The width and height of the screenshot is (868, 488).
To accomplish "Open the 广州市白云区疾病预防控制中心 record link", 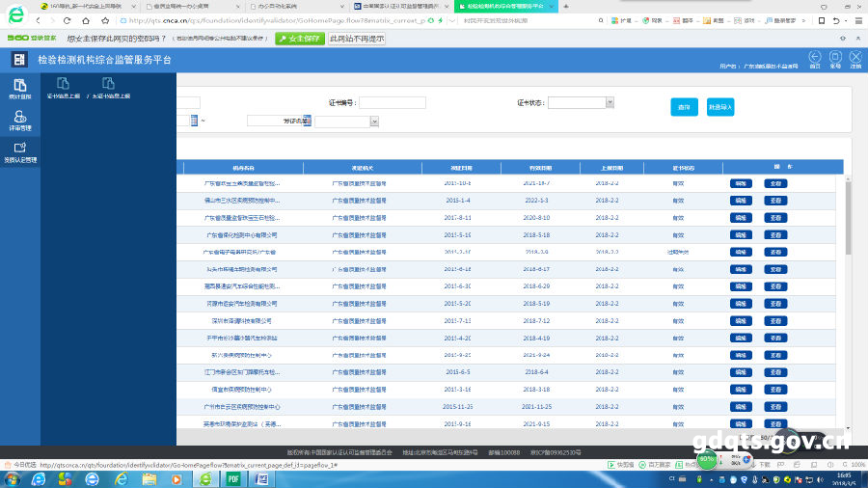I will 242,407.
